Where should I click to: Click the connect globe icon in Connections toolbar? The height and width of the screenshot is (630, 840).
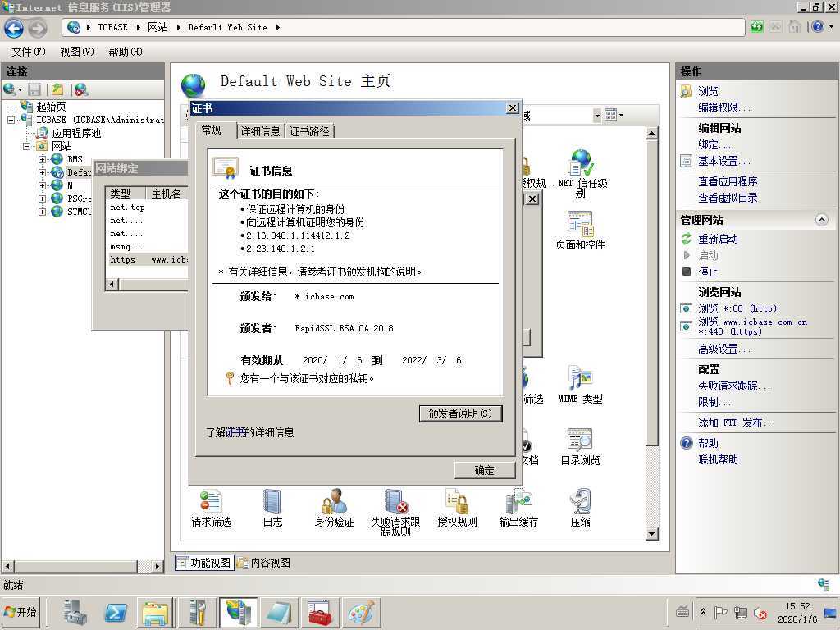tap(9, 89)
